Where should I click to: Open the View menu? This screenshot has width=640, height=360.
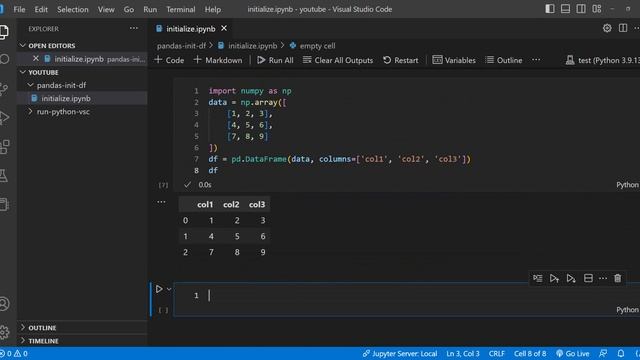(x=106, y=9)
